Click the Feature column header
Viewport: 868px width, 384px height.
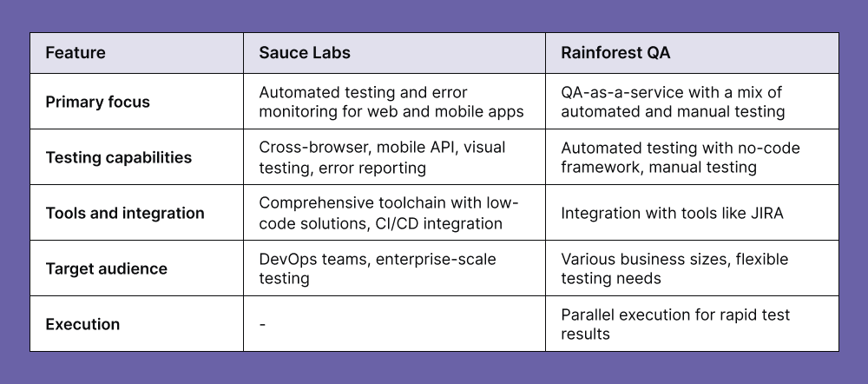tap(76, 53)
